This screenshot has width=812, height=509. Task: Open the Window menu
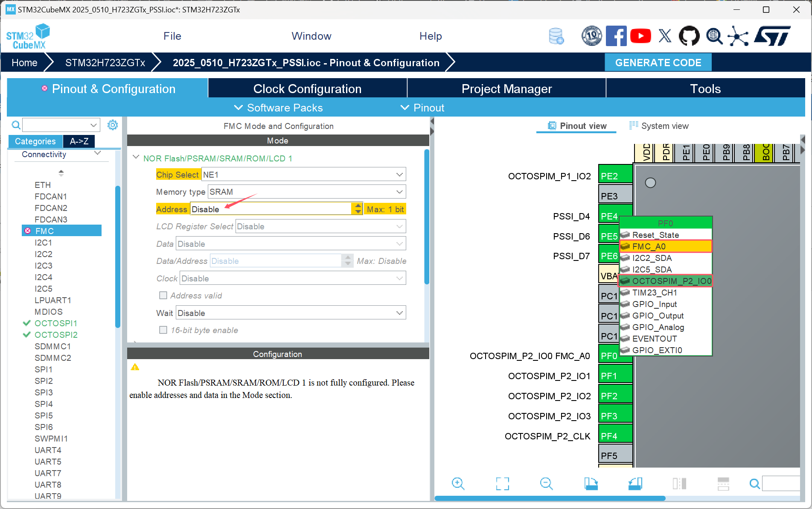[x=311, y=36]
